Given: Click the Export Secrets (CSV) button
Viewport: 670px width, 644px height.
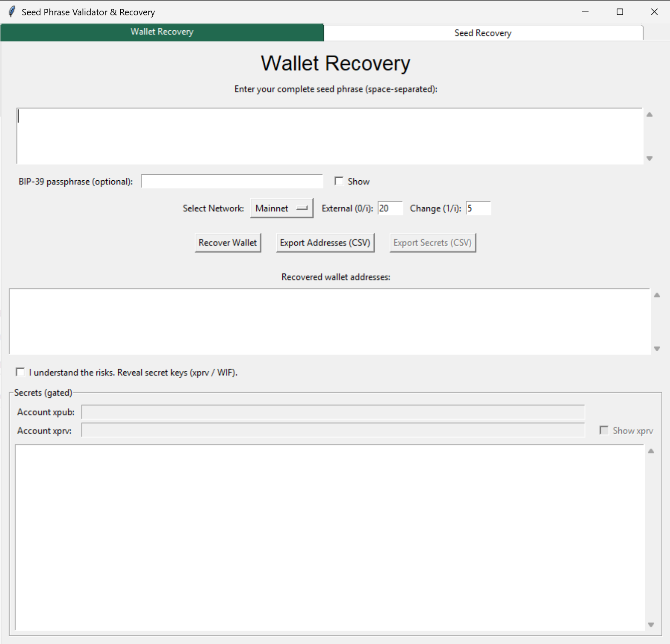Looking at the screenshot, I should [432, 243].
